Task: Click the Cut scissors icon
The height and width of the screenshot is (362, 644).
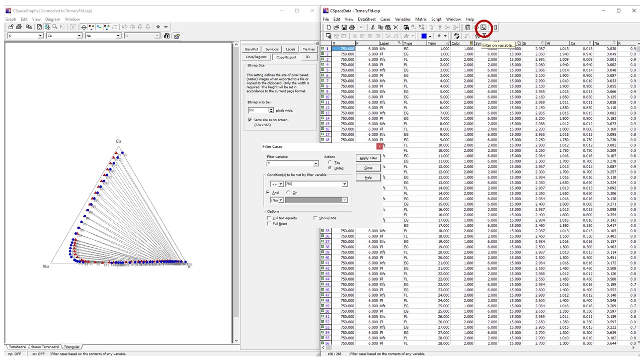Action: pyautogui.click(x=372, y=27)
